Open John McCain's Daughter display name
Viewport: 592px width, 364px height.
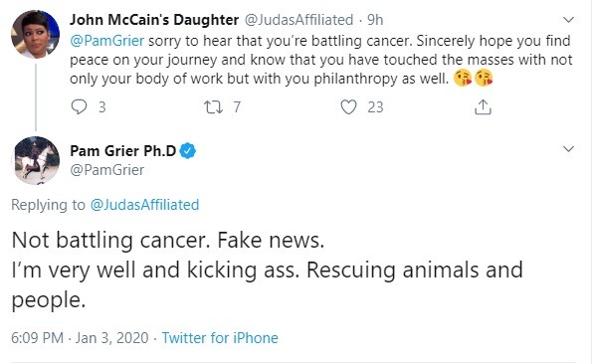click(x=154, y=20)
